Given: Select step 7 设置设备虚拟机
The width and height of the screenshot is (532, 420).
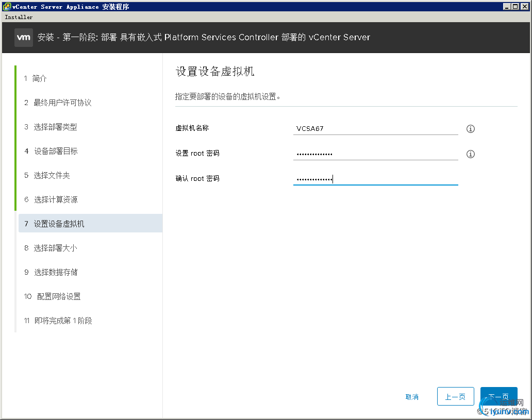Looking at the screenshot, I should point(91,223).
